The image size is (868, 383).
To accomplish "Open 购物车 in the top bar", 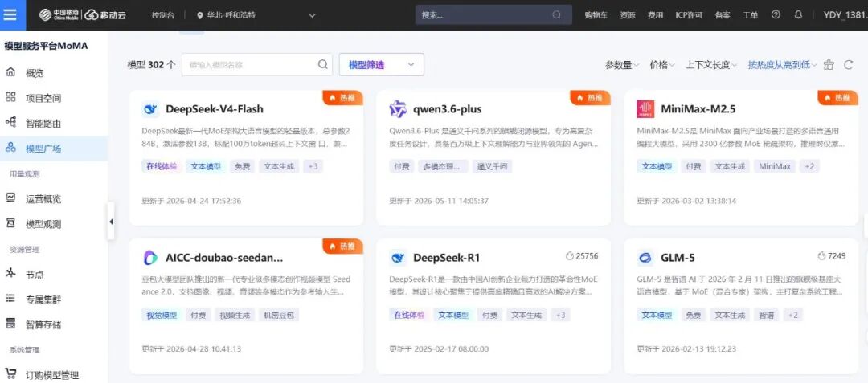I will coord(596,15).
